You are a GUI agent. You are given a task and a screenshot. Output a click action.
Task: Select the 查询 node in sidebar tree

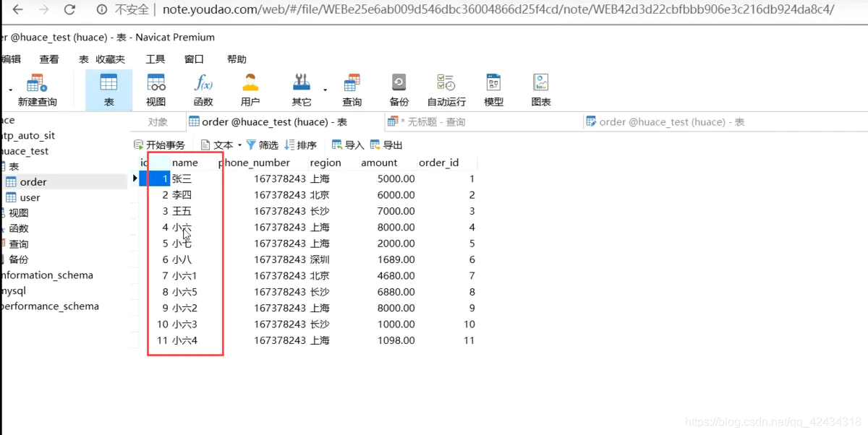18,244
